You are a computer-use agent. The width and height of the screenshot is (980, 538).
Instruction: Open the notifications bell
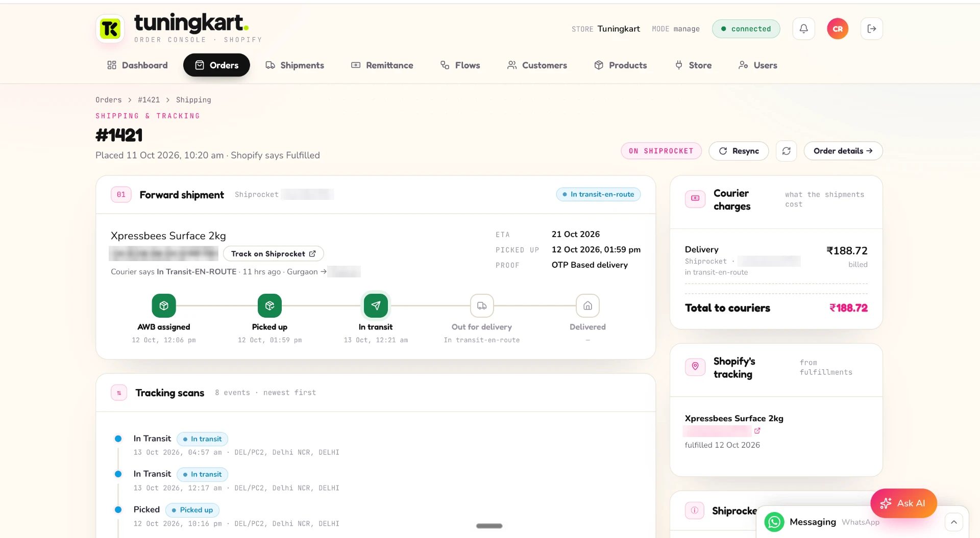pyautogui.click(x=803, y=29)
